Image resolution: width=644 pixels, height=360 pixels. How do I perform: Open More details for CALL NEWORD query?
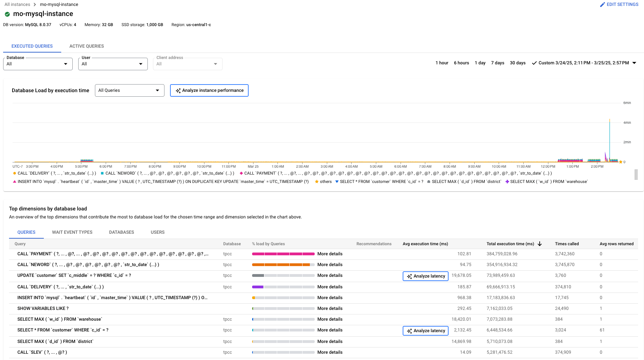point(330,264)
